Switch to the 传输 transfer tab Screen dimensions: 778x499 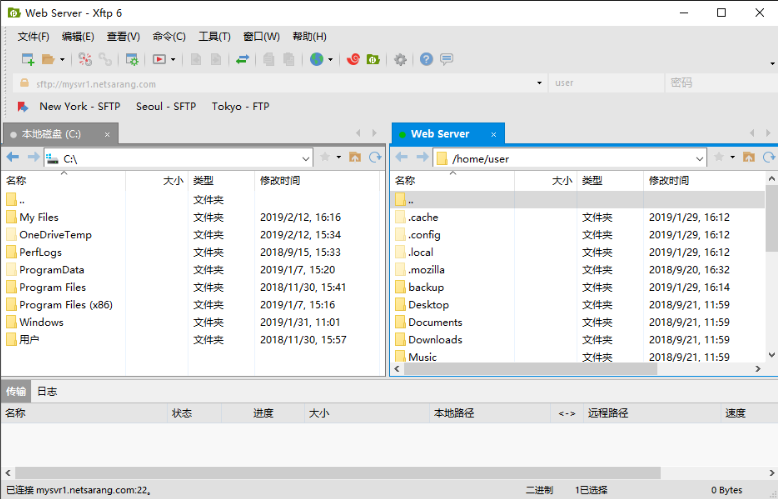tap(16, 391)
